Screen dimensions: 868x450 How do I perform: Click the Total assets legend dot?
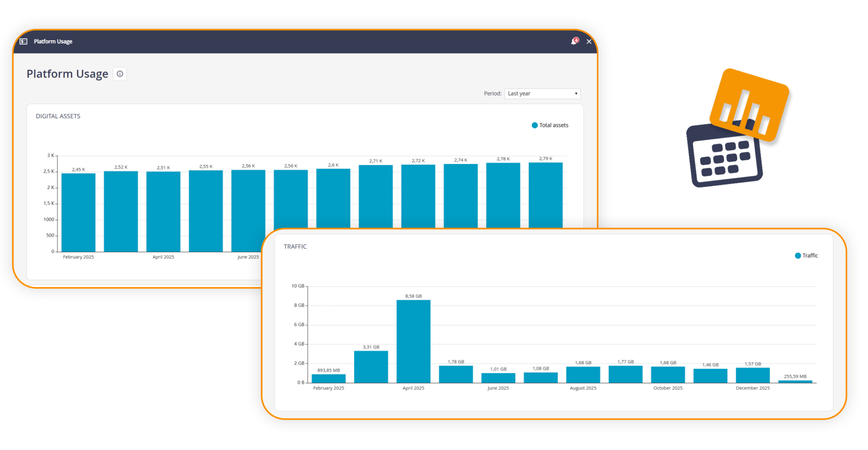tap(535, 125)
